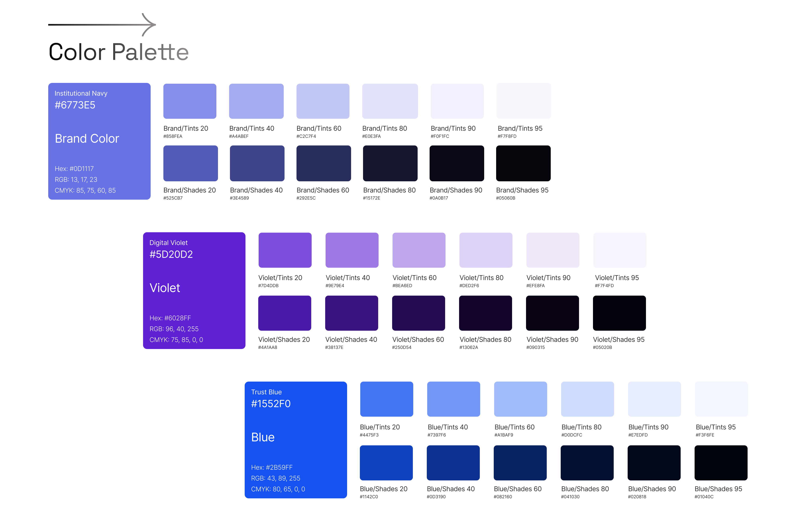Click the Violet/Tints 95 swatch
Viewport: 797px width, 532px height.
[x=619, y=250]
